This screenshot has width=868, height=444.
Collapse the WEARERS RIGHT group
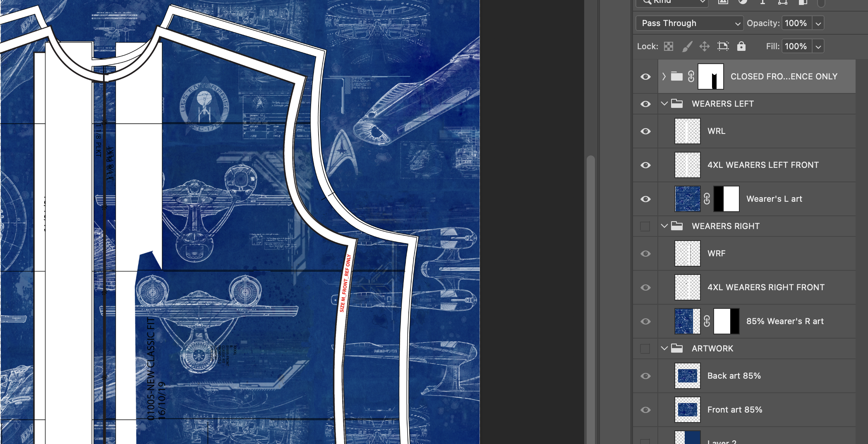point(664,226)
